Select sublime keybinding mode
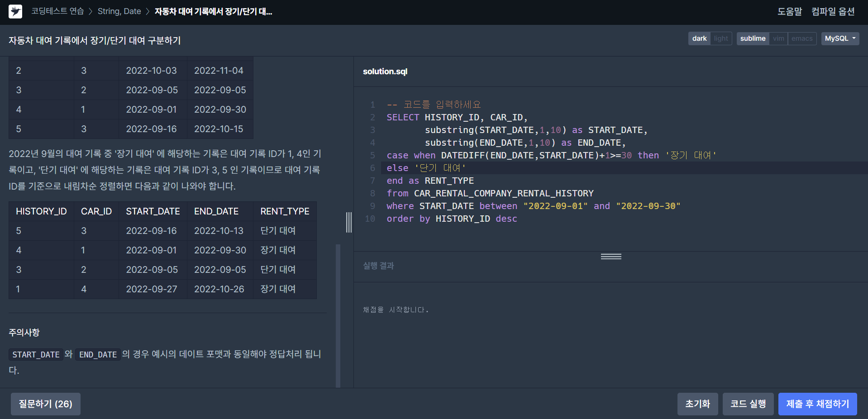Screen dimensions: 868x419 (753, 38)
